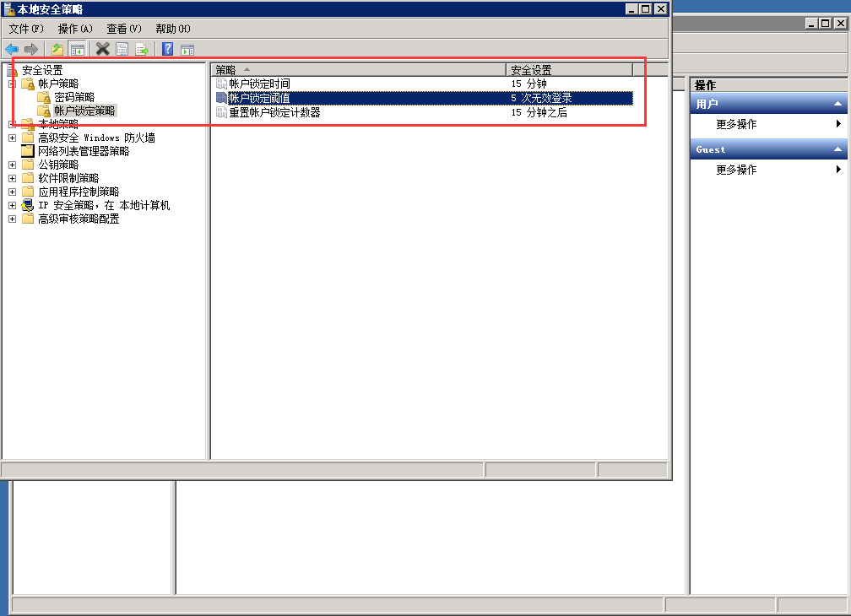This screenshot has width=851, height=616.
Task: Click the 帐户锁定时间 policy icon
Action: [221, 84]
